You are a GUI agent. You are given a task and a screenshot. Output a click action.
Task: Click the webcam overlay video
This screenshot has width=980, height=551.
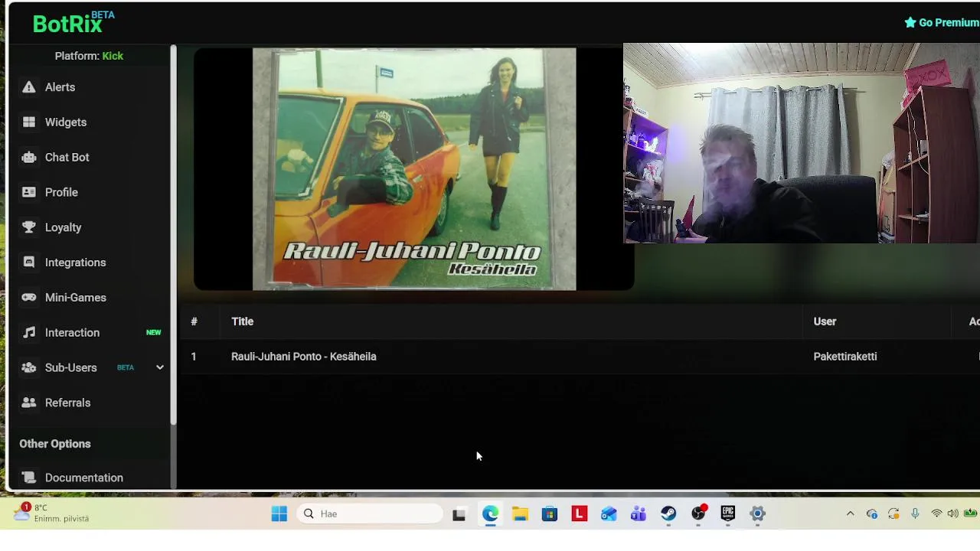pos(802,143)
